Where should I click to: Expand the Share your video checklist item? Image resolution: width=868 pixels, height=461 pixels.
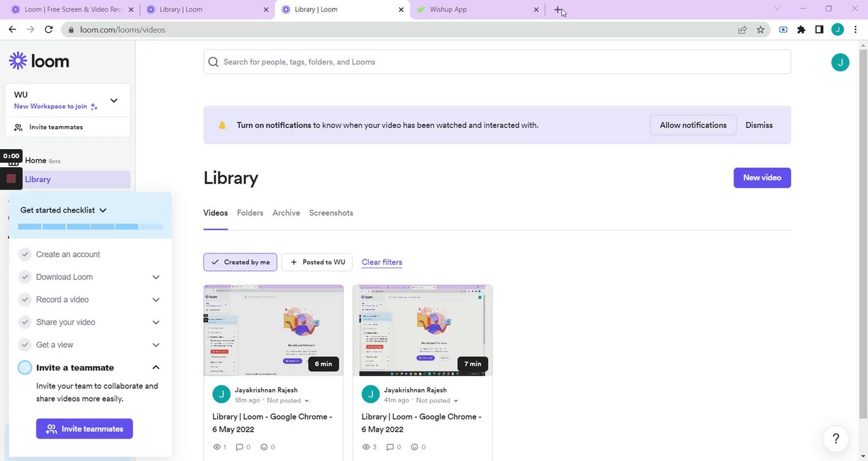[x=156, y=322]
